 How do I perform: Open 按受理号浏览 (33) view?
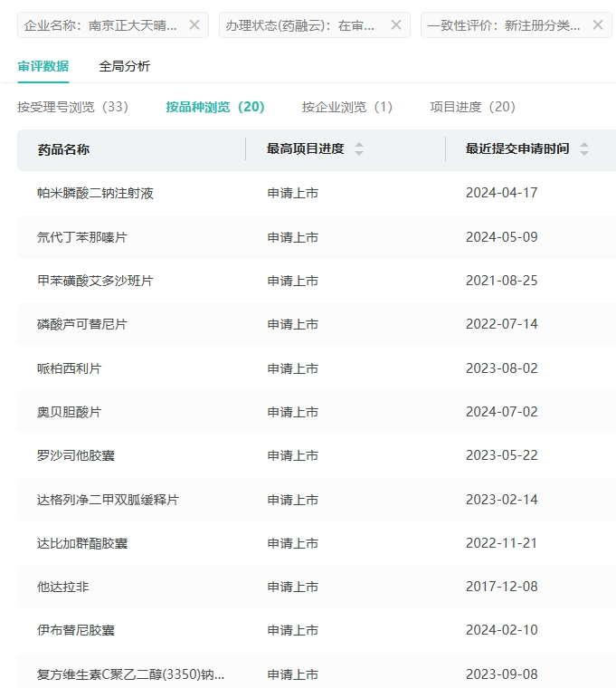(x=72, y=107)
